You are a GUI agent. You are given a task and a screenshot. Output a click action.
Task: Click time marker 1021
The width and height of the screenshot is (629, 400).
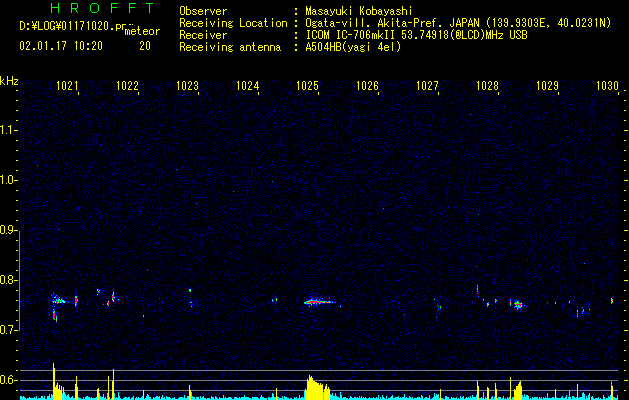pos(67,86)
